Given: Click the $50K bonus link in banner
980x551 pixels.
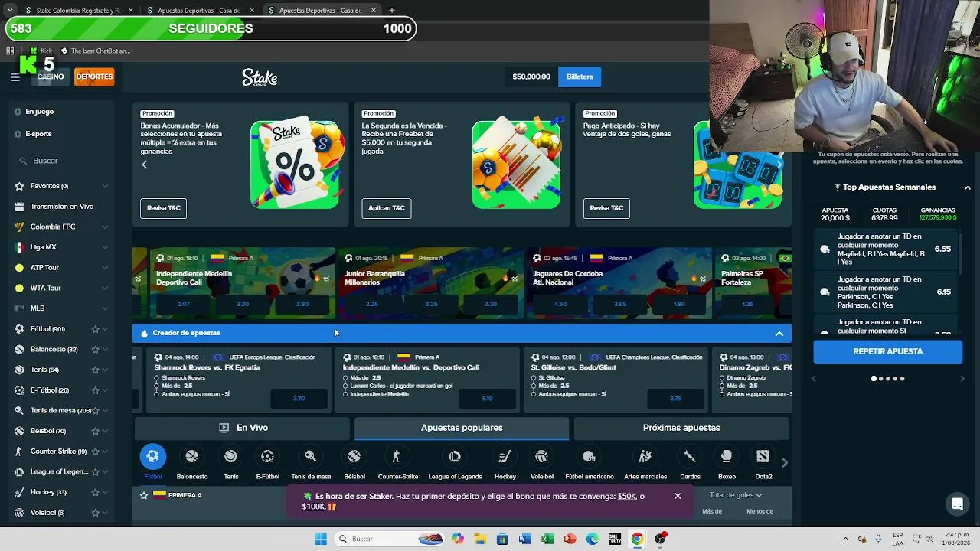Looking at the screenshot, I should (x=627, y=496).
